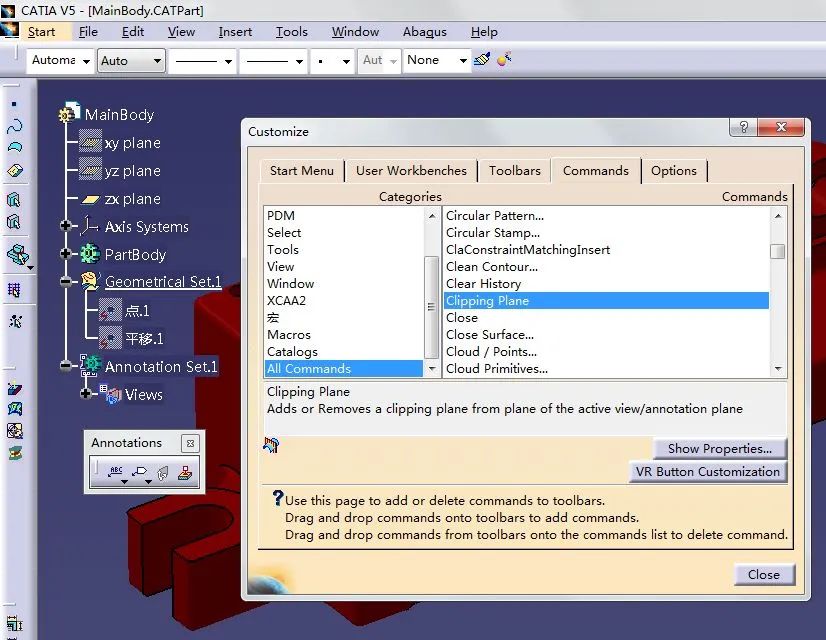826x640 pixels.
Task: Open the Insert menu
Action: [x=235, y=32]
